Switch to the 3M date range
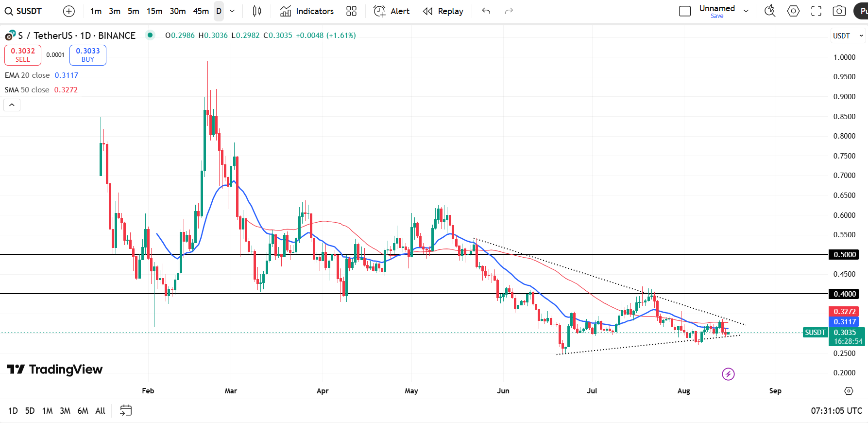The width and height of the screenshot is (868, 423). (x=65, y=411)
